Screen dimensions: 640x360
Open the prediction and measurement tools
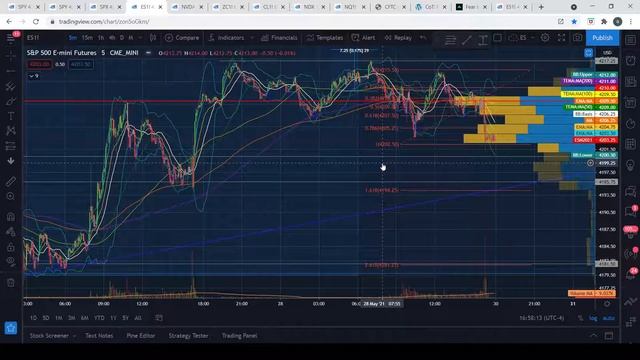coord(11,146)
